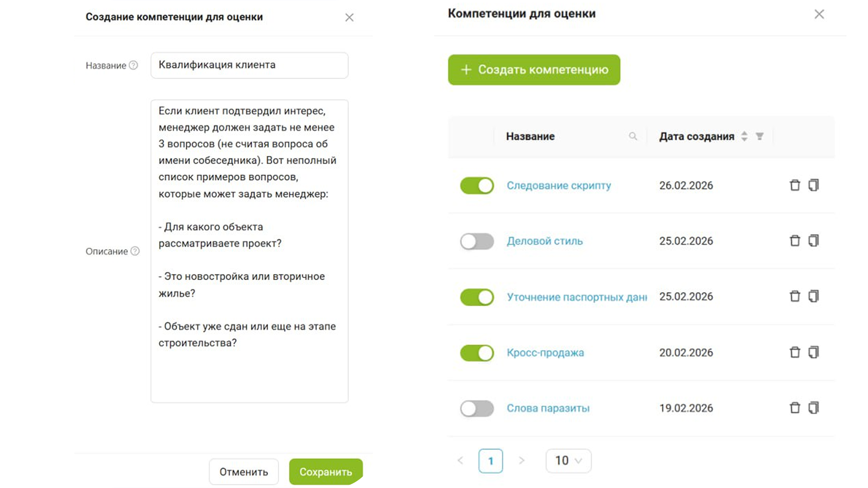The width and height of the screenshot is (868, 488).
Task: Open the filter for Дата создания
Action: coord(759,136)
